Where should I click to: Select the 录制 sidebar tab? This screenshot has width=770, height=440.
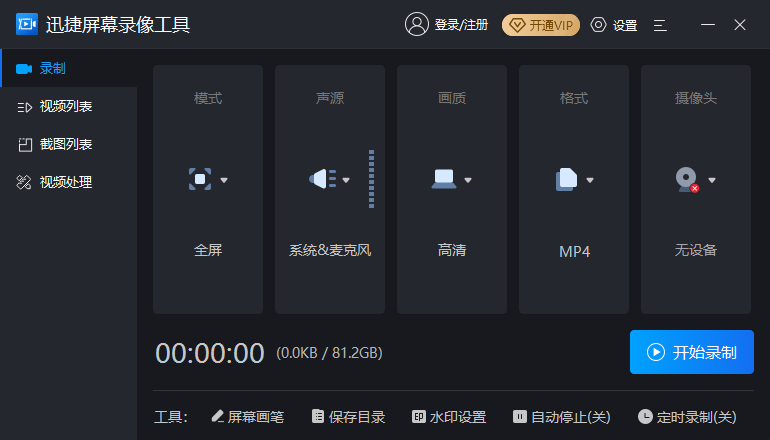pyautogui.click(x=69, y=68)
